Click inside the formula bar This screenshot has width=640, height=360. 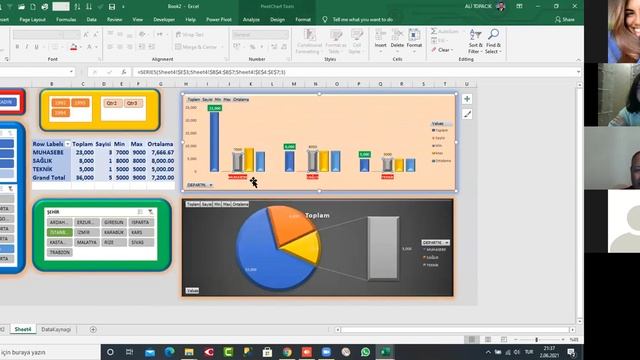(353, 72)
